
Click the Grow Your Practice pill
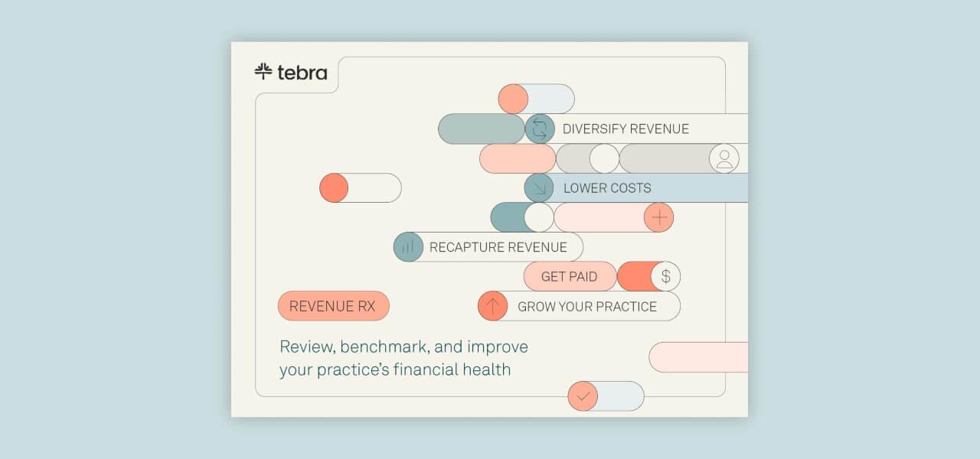(x=587, y=306)
